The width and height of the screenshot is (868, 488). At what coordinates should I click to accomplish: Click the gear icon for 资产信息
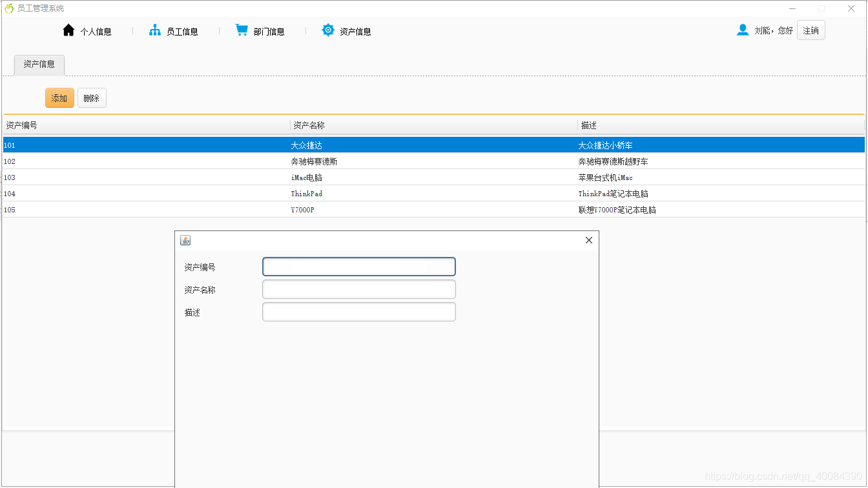328,30
